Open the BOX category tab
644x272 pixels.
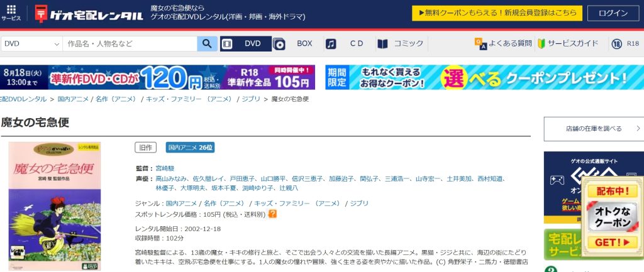304,44
